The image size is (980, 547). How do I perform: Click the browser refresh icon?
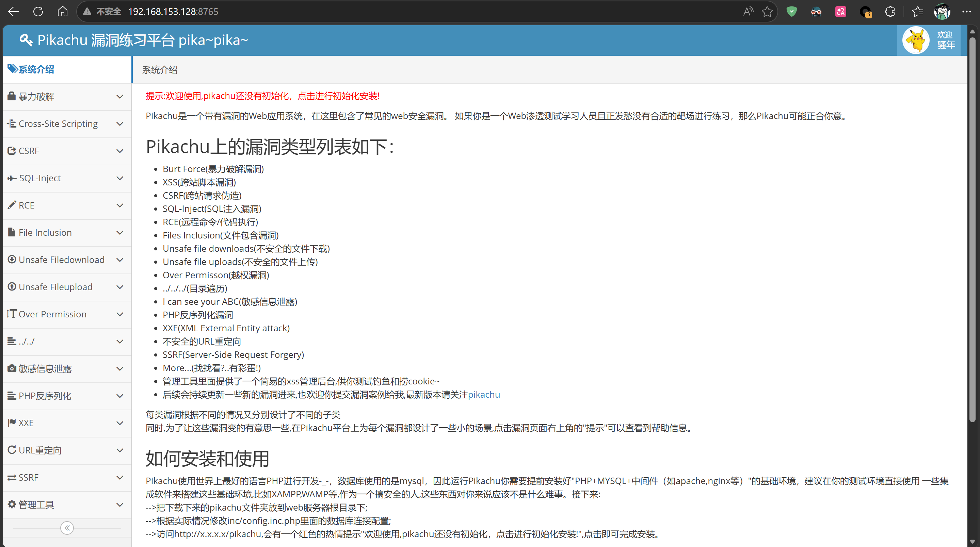tap(38, 12)
